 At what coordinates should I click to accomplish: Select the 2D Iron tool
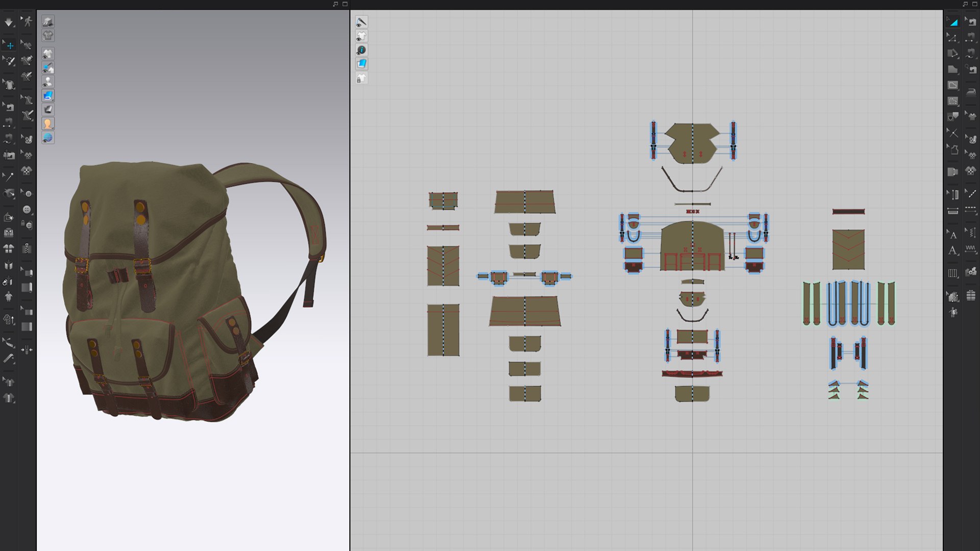coord(971,92)
